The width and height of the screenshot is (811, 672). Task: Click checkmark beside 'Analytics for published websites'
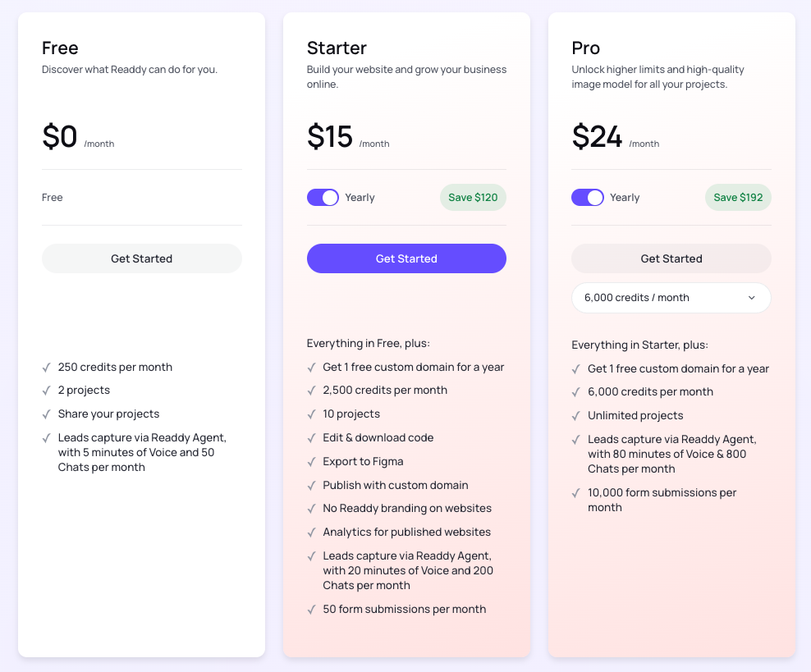(x=312, y=533)
